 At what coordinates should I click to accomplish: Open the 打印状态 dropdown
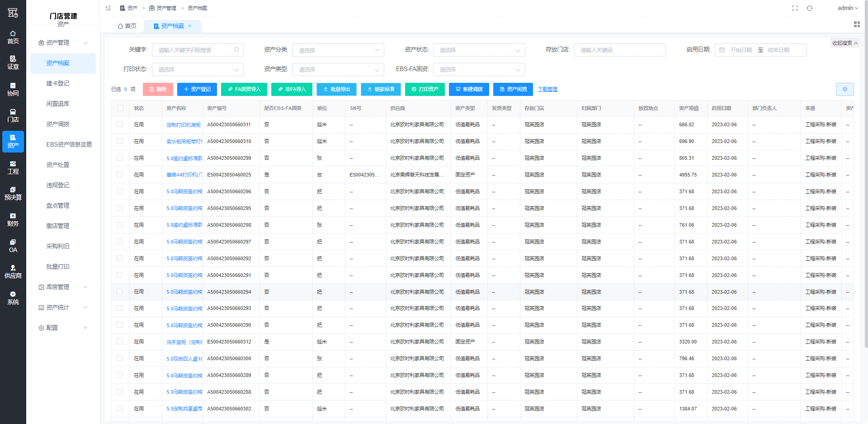click(x=198, y=70)
